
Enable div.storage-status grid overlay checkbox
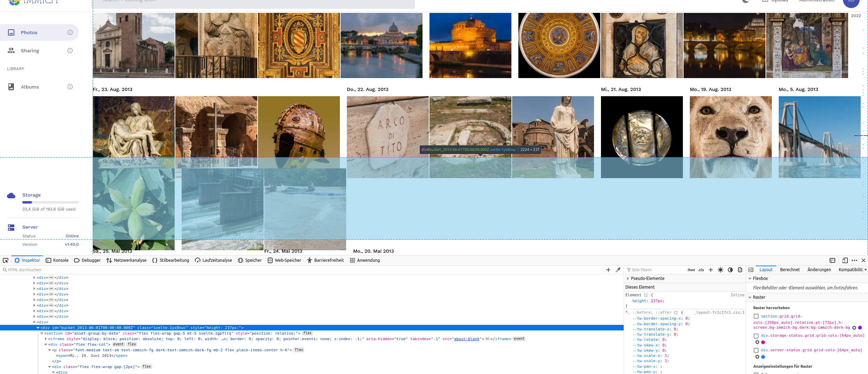click(x=756, y=336)
